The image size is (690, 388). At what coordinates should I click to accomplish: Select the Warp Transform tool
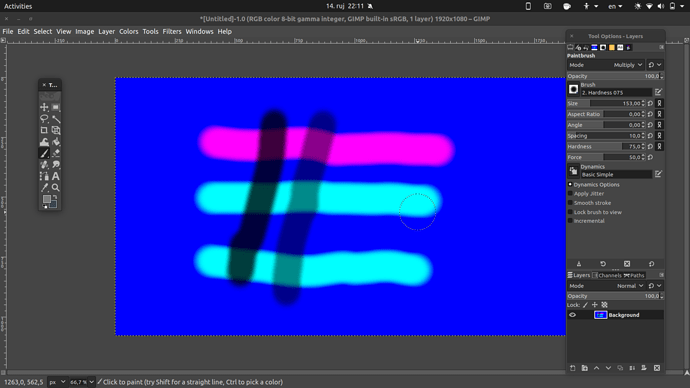[44, 142]
